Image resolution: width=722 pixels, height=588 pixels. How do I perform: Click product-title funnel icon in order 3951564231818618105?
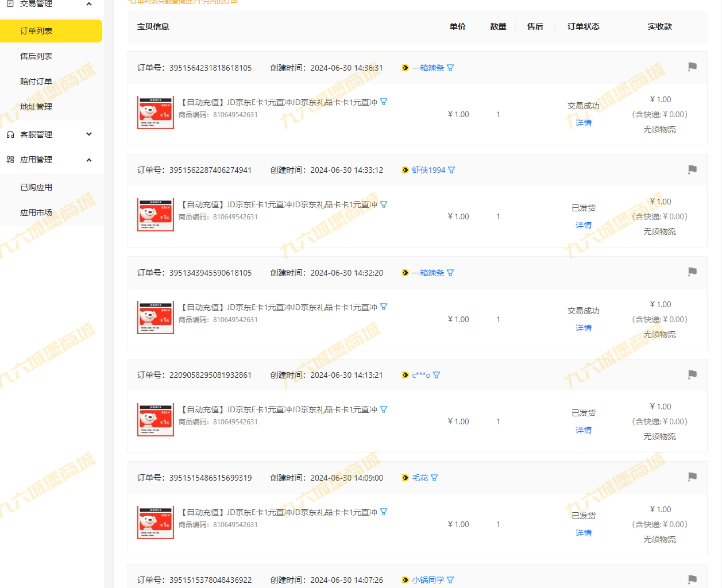384,102
